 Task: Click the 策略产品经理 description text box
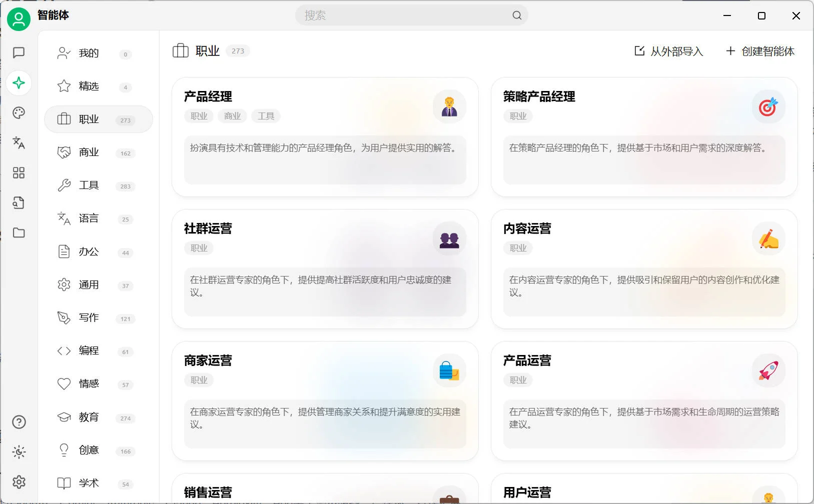(644, 160)
